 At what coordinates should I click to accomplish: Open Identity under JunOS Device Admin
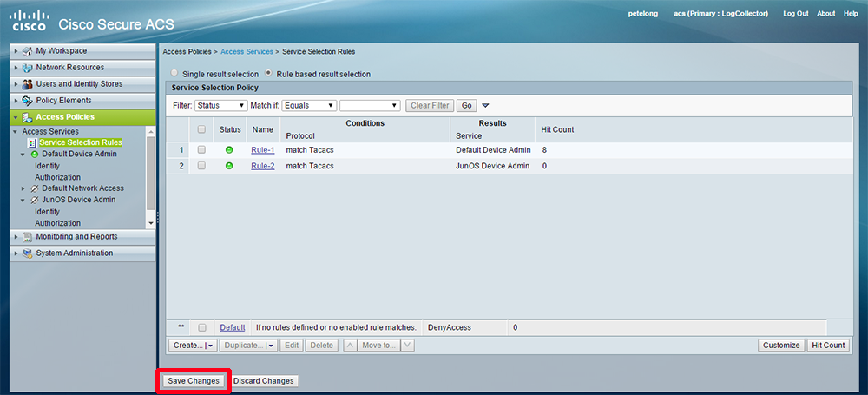(47, 212)
